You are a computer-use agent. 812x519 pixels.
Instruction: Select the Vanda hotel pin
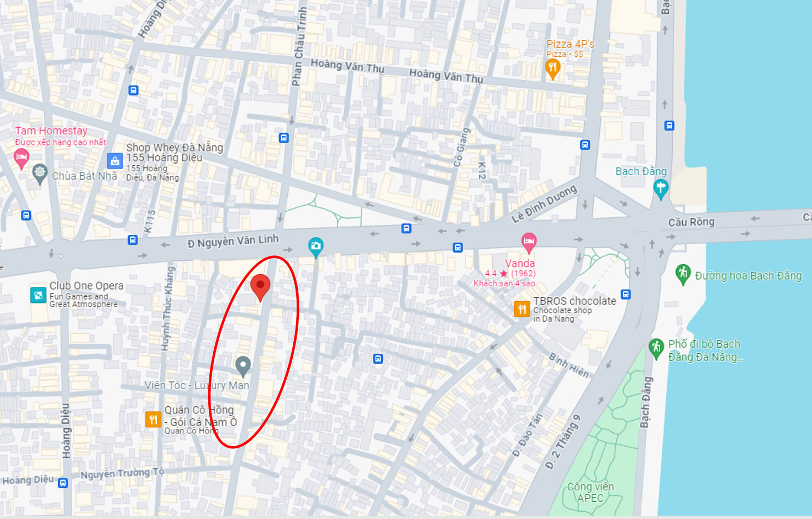click(529, 243)
